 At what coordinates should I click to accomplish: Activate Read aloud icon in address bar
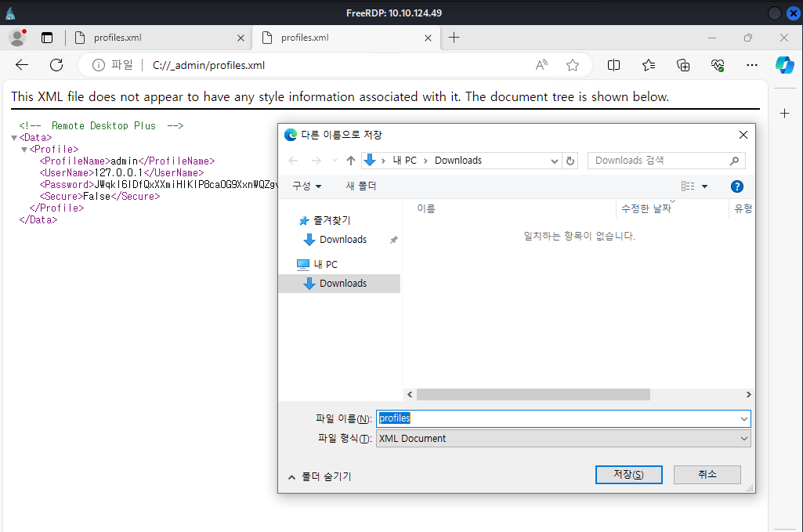pos(541,65)
